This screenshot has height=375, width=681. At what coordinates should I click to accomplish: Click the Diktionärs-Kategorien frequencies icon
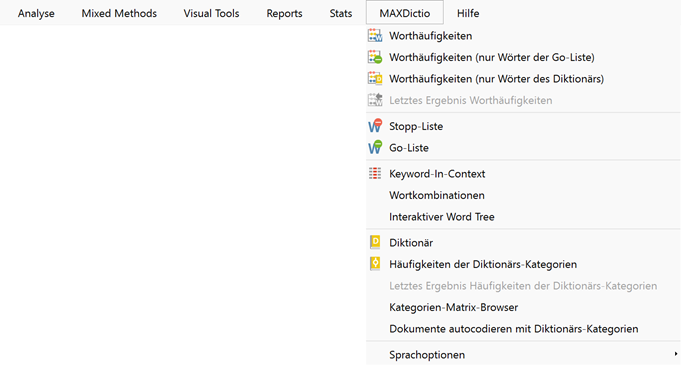375,264
